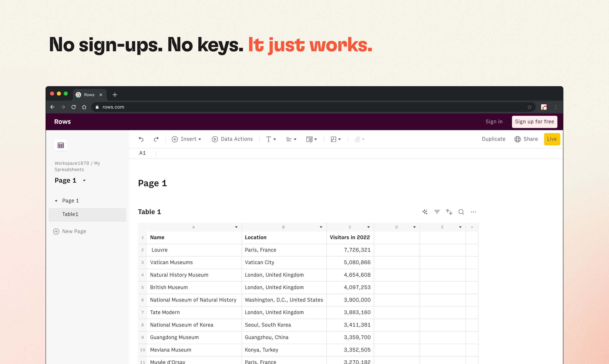Click browser home icon

[x=84, y=107]
